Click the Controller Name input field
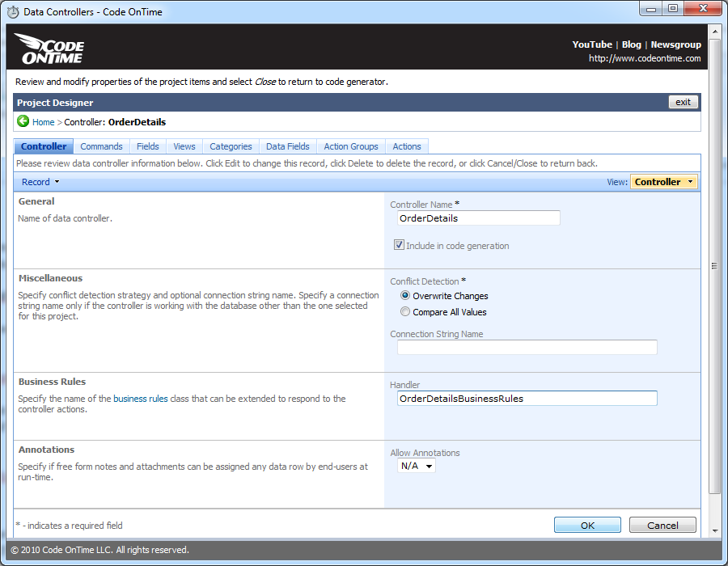The image size is (728, 566). coord(479,218)
